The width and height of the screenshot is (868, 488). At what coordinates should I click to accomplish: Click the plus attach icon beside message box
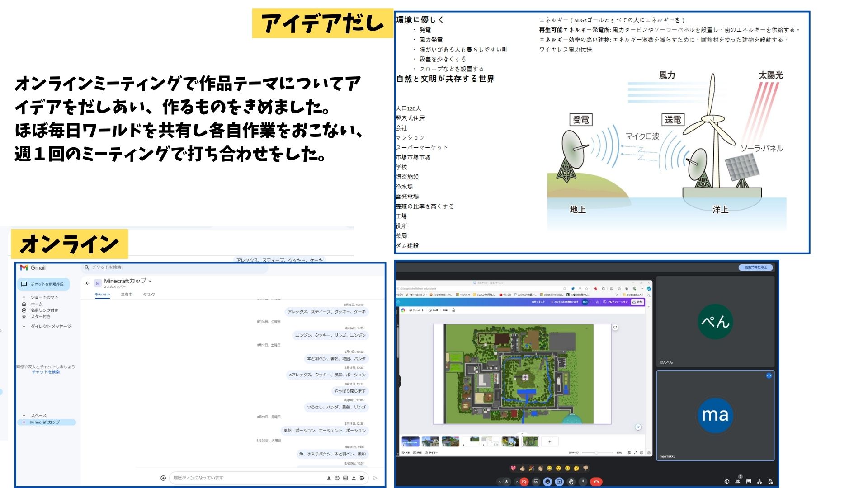tap(163, 478)
